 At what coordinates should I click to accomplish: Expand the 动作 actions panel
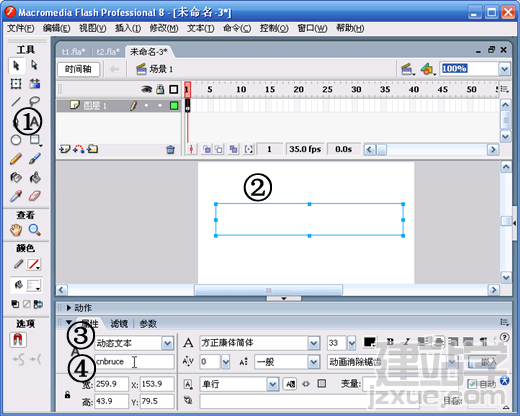(x=79, y=308)
